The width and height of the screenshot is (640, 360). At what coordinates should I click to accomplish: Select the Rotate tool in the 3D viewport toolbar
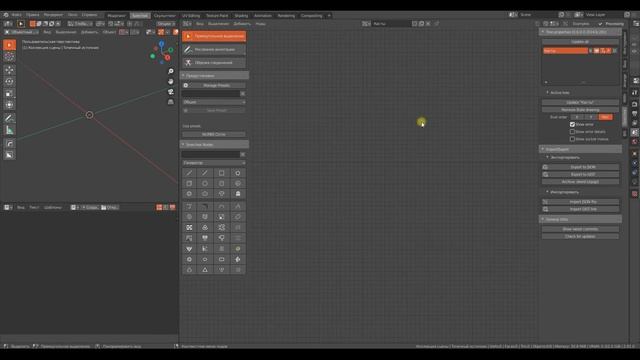(x=9, y=82)
